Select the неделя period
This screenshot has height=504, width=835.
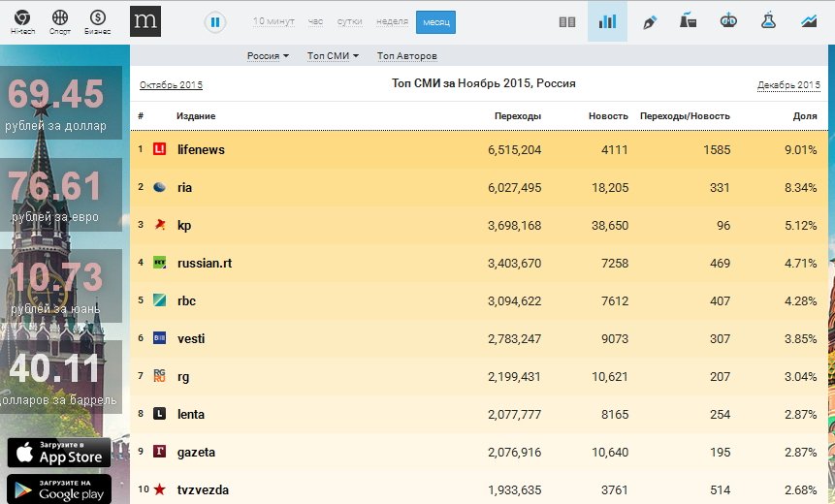[x=392, y=21]
